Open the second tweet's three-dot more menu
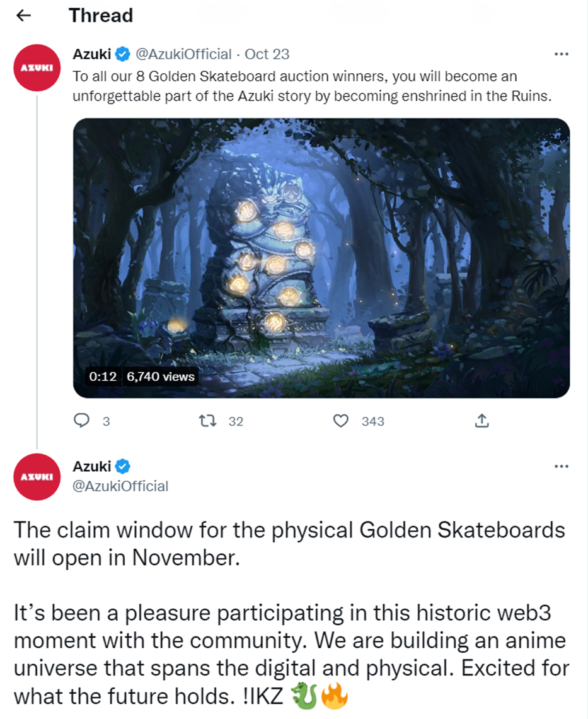This screenshot has height=719, width=588. click(x=562, y=466)
